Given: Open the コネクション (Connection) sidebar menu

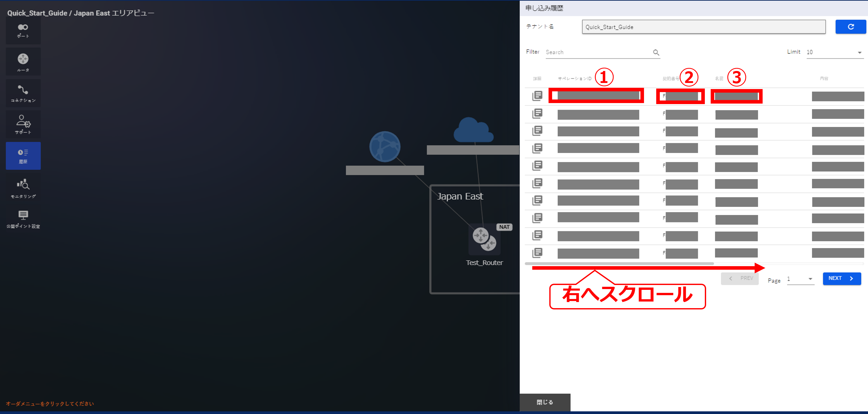Looking at the screenshot, I should point(23,93).
